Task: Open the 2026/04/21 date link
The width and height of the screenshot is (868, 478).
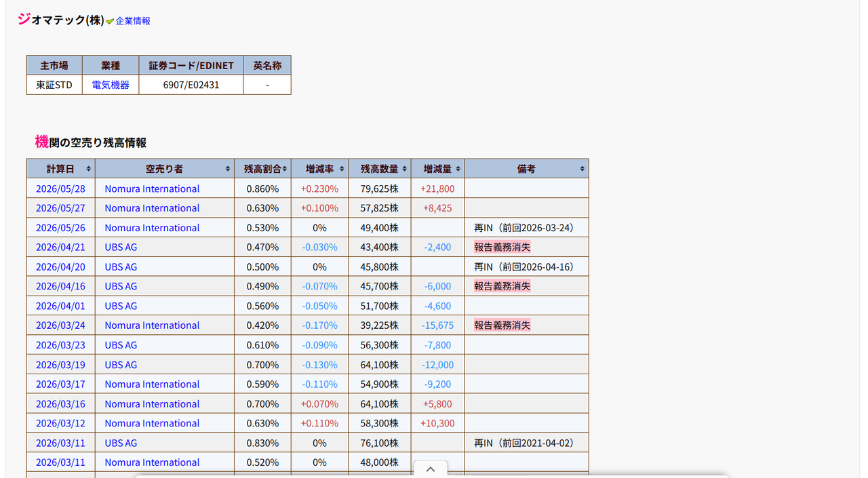Action: 60,247
